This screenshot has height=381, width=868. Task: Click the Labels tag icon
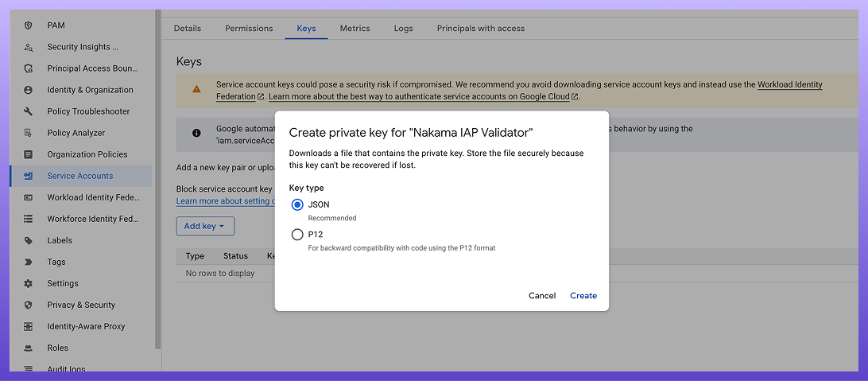29,240
